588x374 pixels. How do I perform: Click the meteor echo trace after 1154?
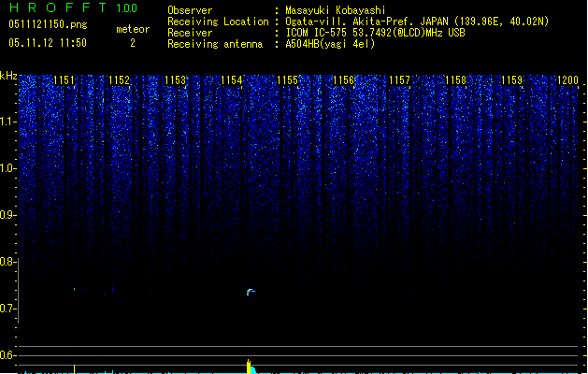tap(251, 292)
